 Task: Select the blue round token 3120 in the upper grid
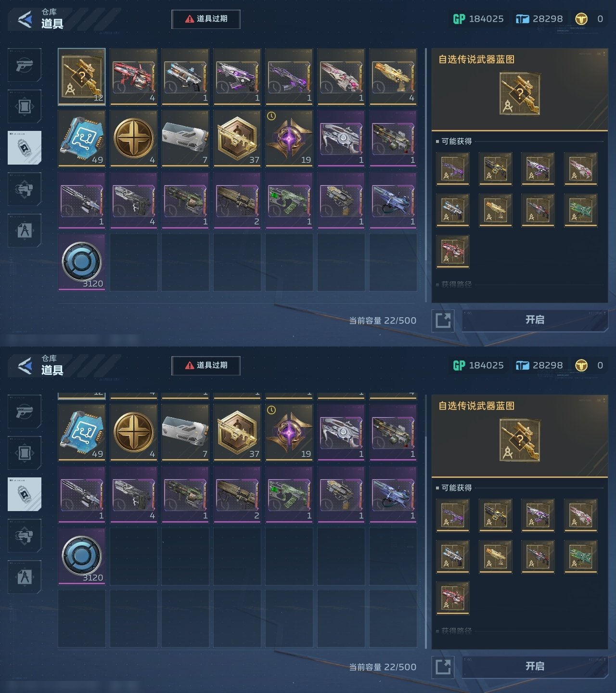pos(82,262)
